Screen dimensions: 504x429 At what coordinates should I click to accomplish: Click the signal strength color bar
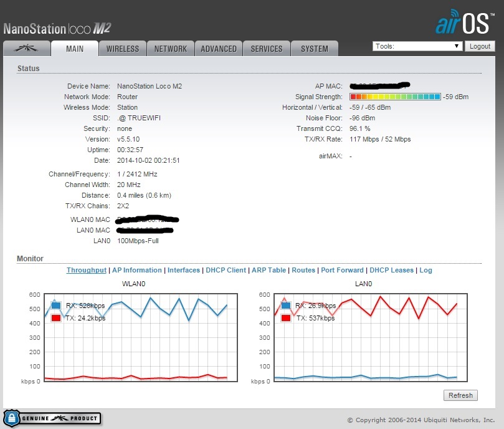pos(395,97)
